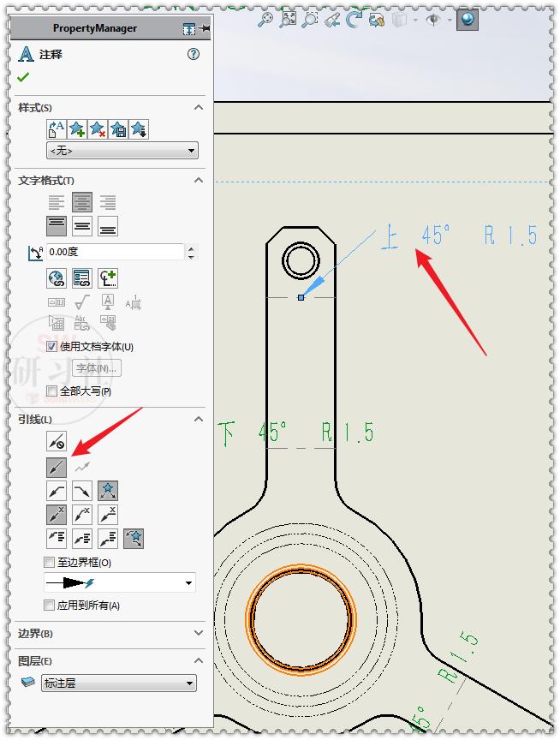560x740 pixels.
Task: Click the small hole circle at top
Action: tap(301, 260)
